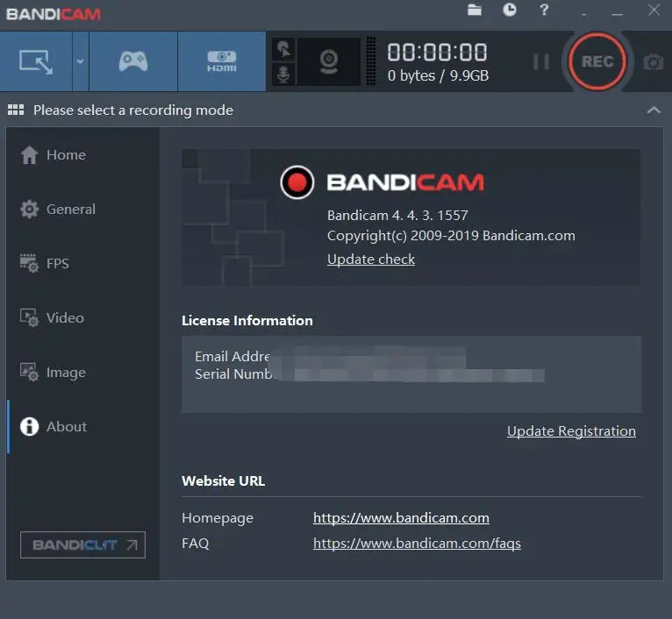Click the 00:00:00 recording timer

(437, 53)
